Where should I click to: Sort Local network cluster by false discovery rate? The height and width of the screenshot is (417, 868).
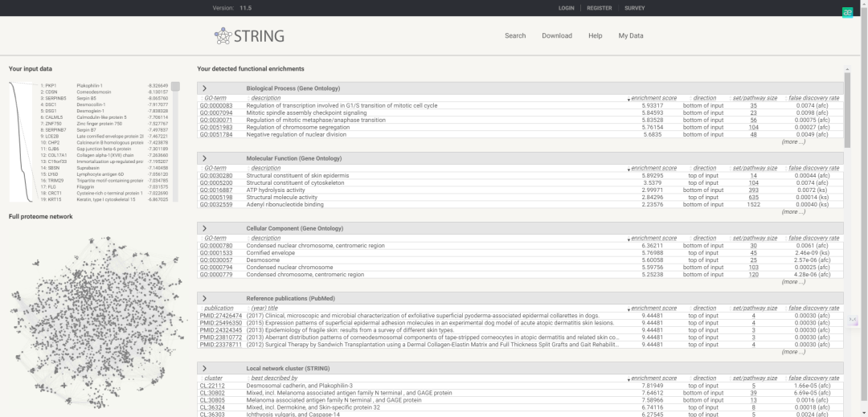click(813, 378)
